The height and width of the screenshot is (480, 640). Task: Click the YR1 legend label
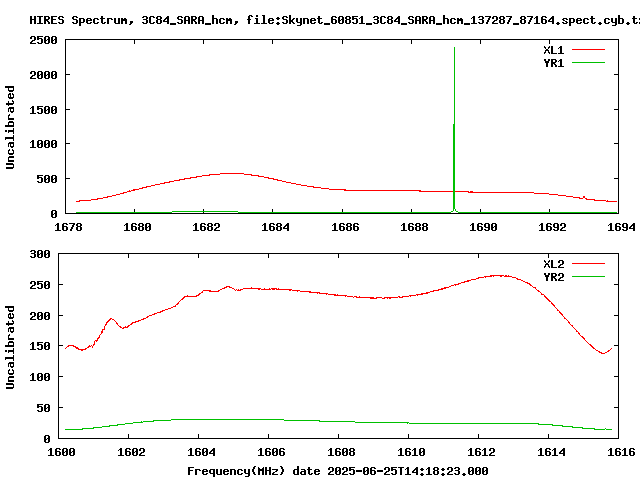[x=553, y=63]
